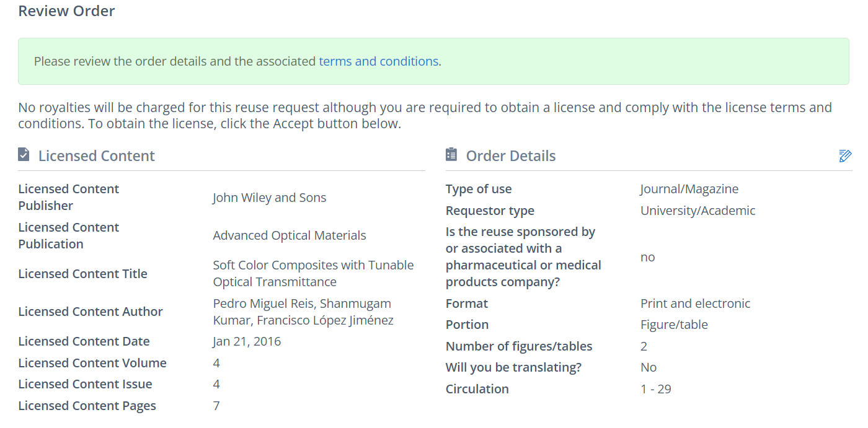
Task: Click the University/Academic requestor type value
Action: point(697,211)
